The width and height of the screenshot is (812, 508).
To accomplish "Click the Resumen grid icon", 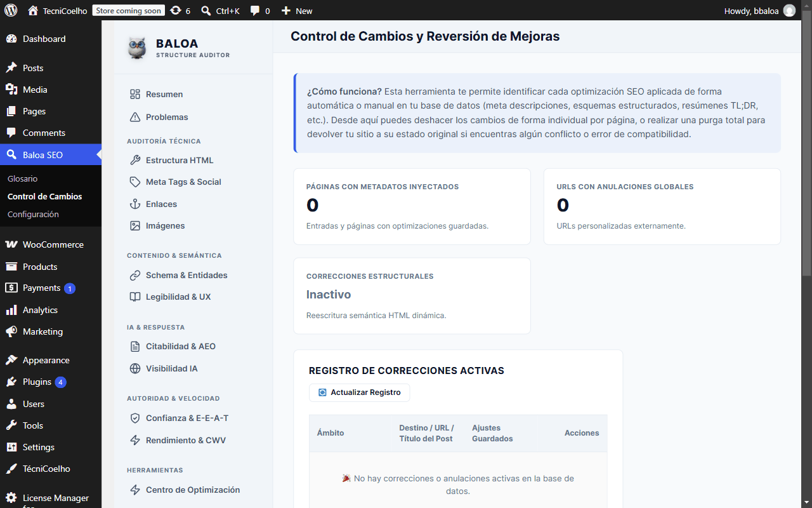I will coord(134,94).
